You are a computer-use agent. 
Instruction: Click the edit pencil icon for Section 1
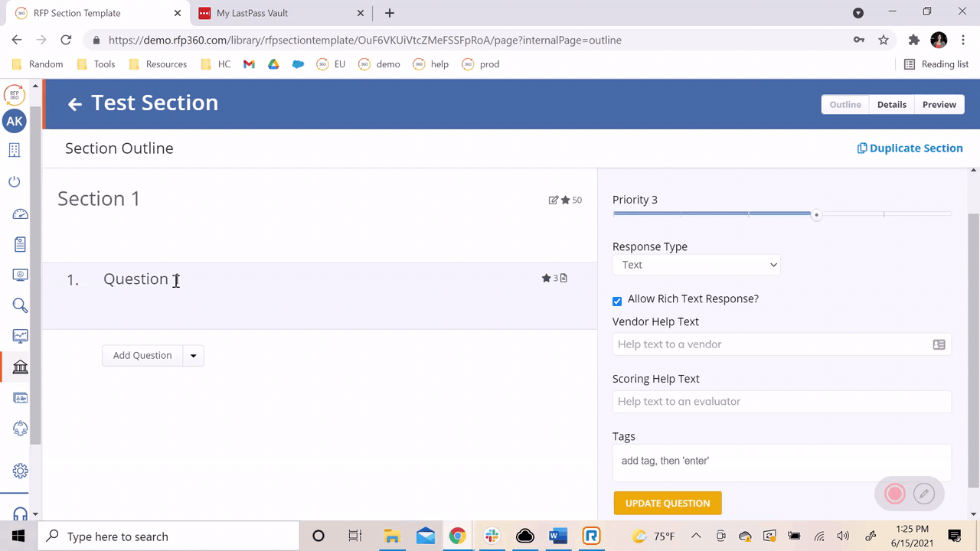[x=553, y=201]
